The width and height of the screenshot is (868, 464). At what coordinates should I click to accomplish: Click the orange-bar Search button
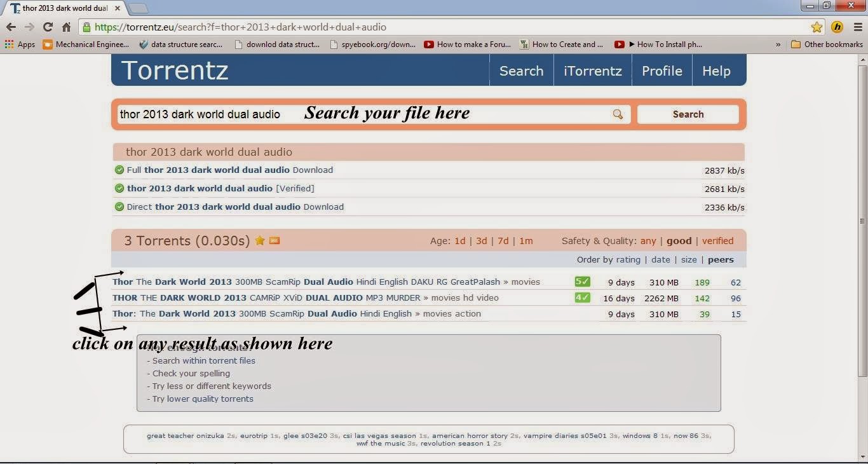pos(688,114)
